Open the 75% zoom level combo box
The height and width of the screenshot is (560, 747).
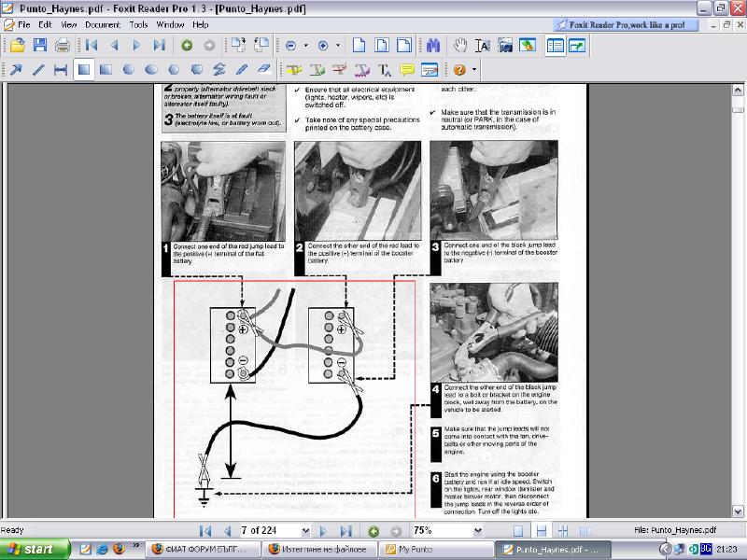coord(448,530)
